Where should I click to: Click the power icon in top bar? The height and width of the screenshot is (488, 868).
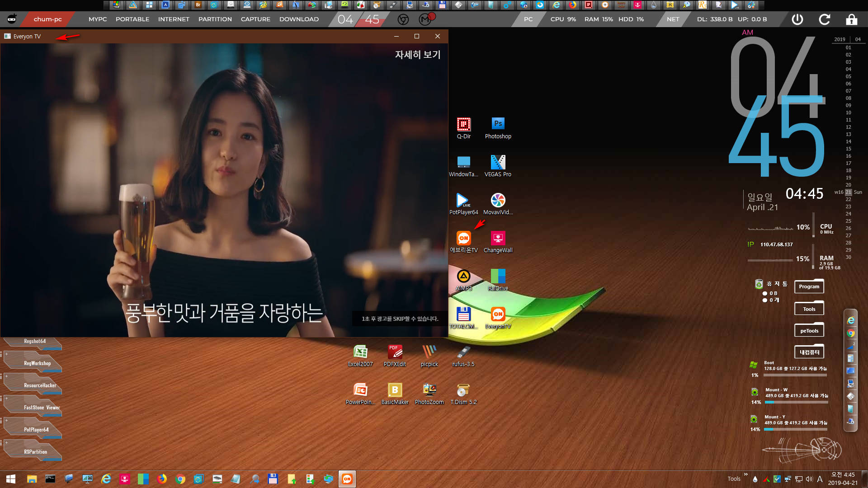(x=797, y=19)
